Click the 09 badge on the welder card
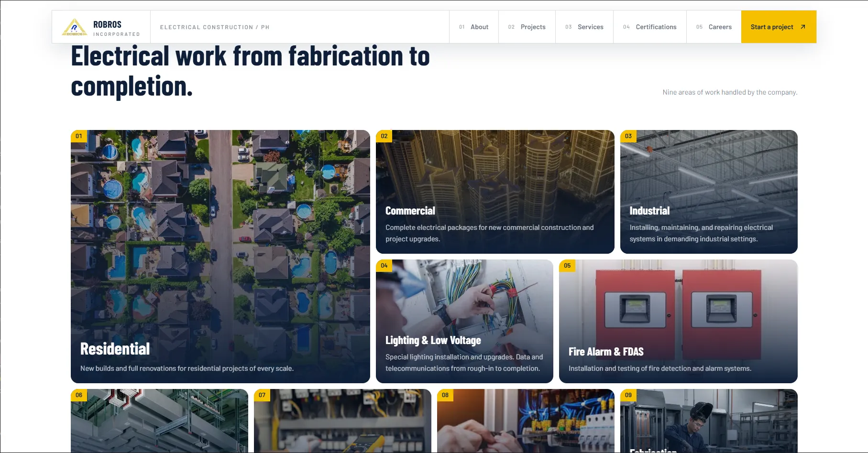This screenshot has height=453, width=868. pyautogui.click(x=628, y=395)
